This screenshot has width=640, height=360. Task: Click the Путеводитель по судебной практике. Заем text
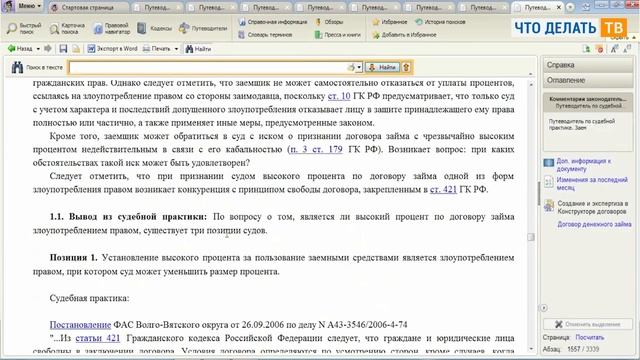(x=582, y=124)
